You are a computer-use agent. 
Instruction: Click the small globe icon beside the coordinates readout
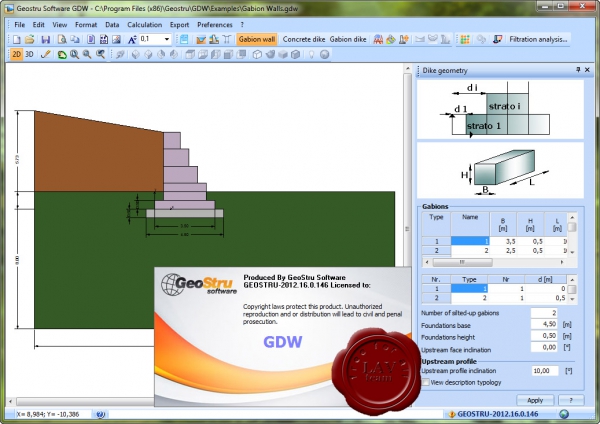point(100,414)
